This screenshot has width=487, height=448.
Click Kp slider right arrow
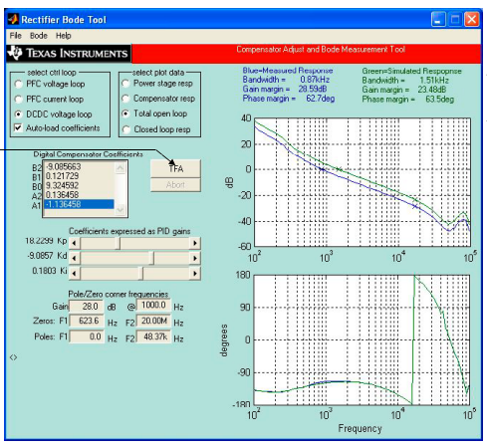pyautogui.click(x=195, y=243)
